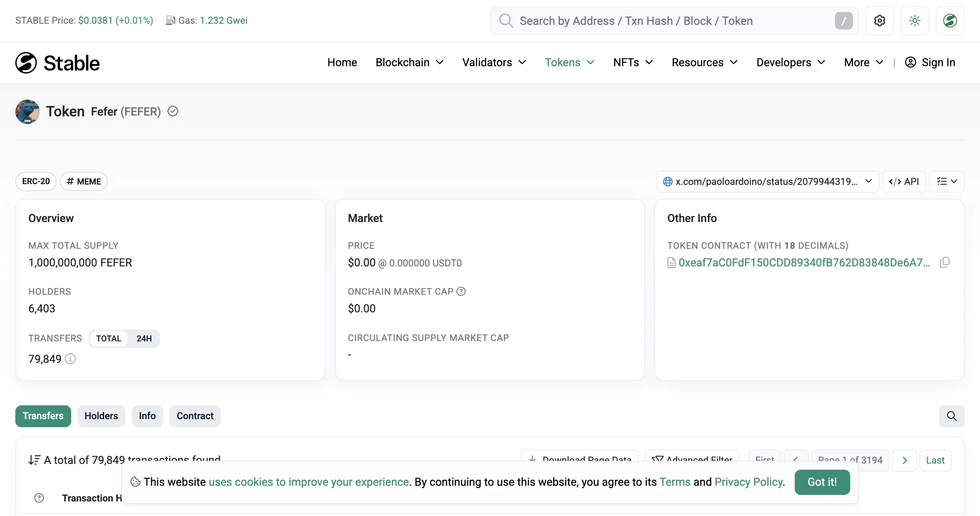
Task: Click the contract file icon before address
Action: (x=671, y=263)
